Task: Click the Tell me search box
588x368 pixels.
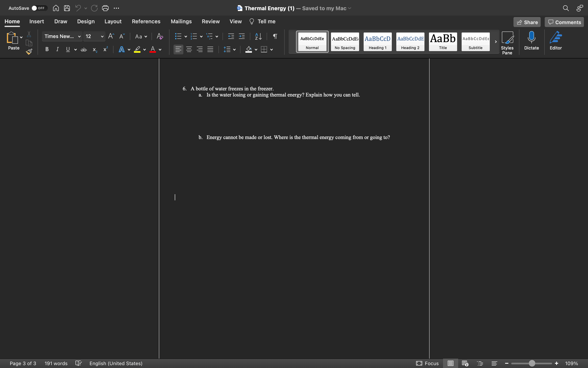Action: tap(262, 21)
